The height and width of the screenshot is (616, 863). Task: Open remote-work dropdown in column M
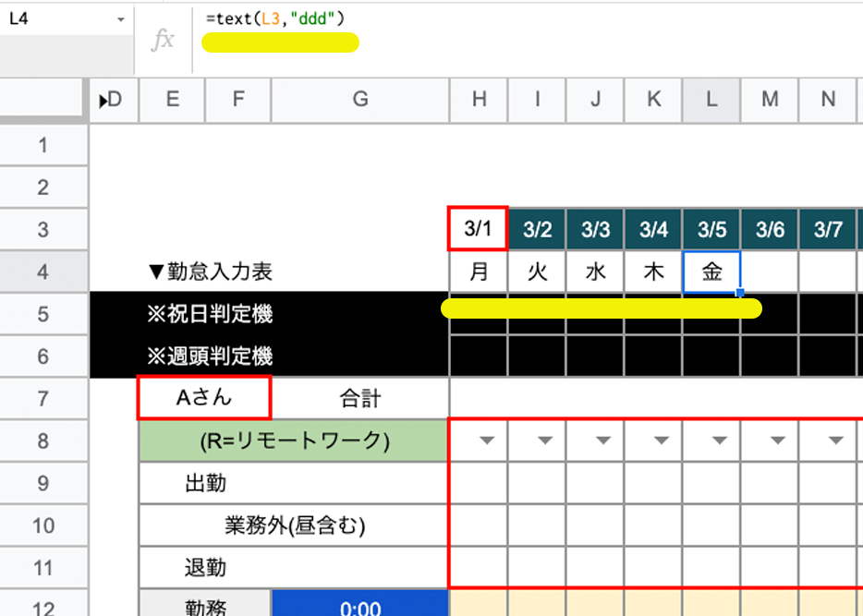(777, 441)
